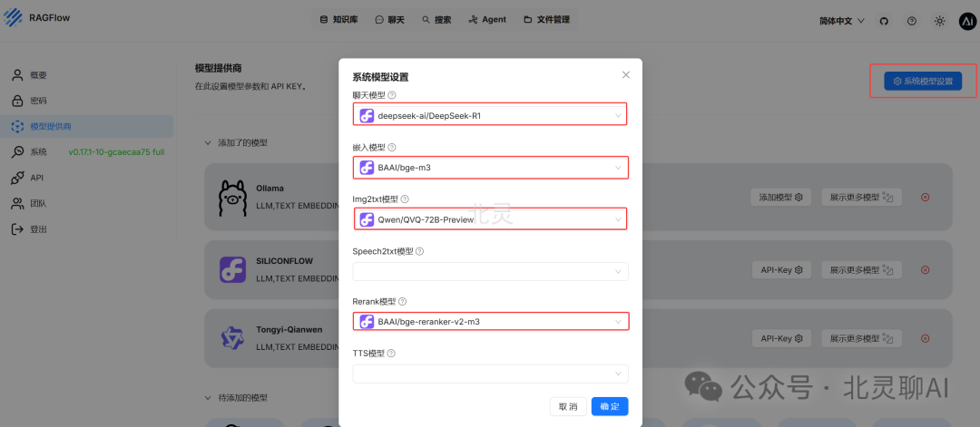This screenshot has height=427, width=980.
Task: Click the SILICONFLOW logo
Action: (x=232, y=269)
